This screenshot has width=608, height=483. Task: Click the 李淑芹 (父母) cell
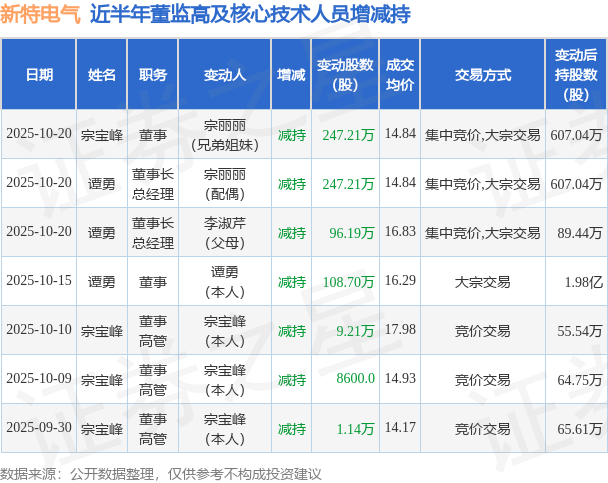click(225, 233)
